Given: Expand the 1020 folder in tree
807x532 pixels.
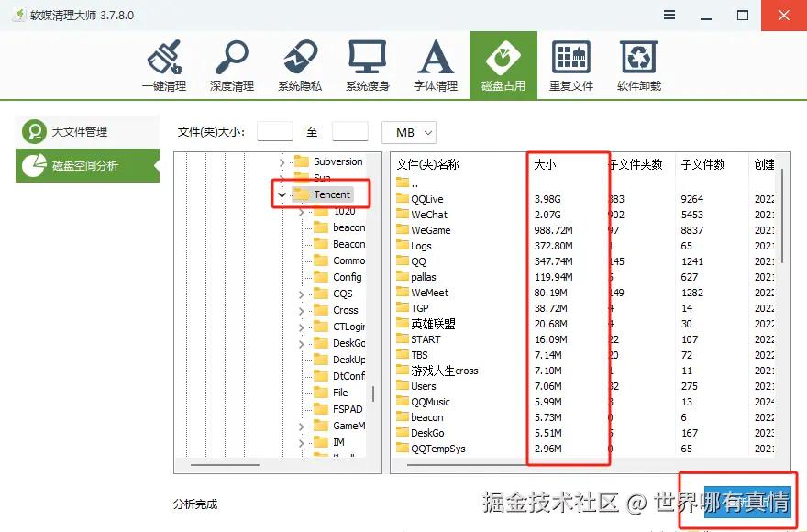Looking at the screenshot, I should point(301,212).
